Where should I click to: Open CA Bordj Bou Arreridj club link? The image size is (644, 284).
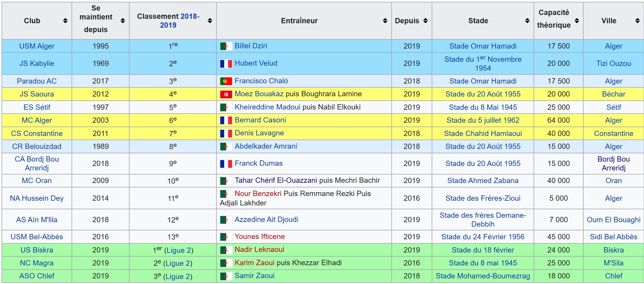click(x=37, y=164)
